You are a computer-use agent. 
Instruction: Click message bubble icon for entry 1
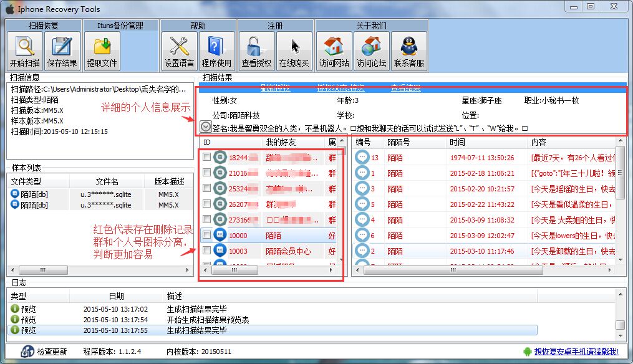362,173
